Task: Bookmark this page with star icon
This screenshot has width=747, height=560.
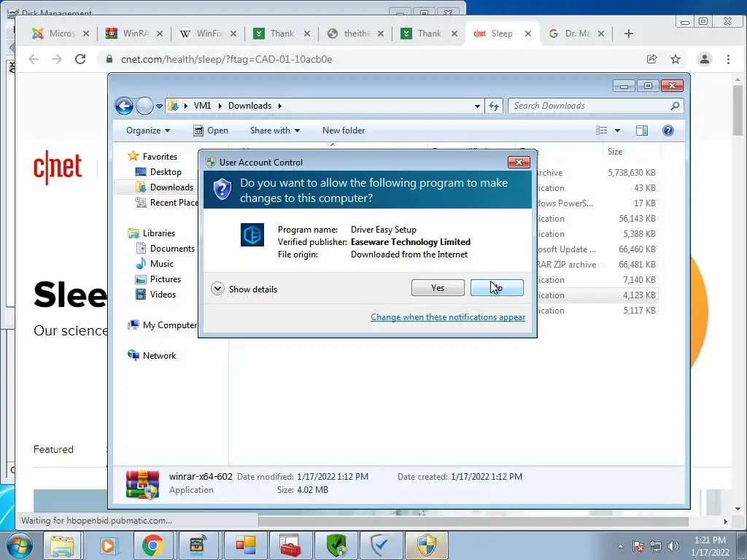Action: tap(675, 59)
